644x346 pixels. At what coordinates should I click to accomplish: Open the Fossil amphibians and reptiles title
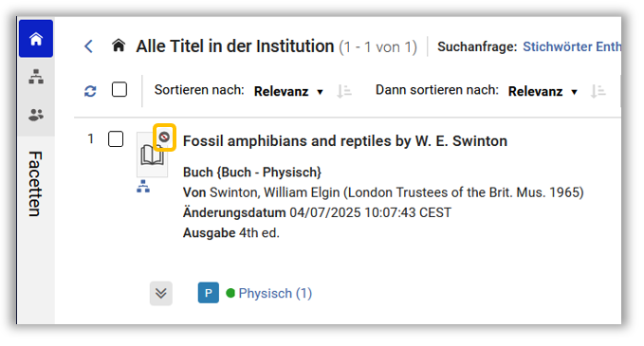click(345, 141)
